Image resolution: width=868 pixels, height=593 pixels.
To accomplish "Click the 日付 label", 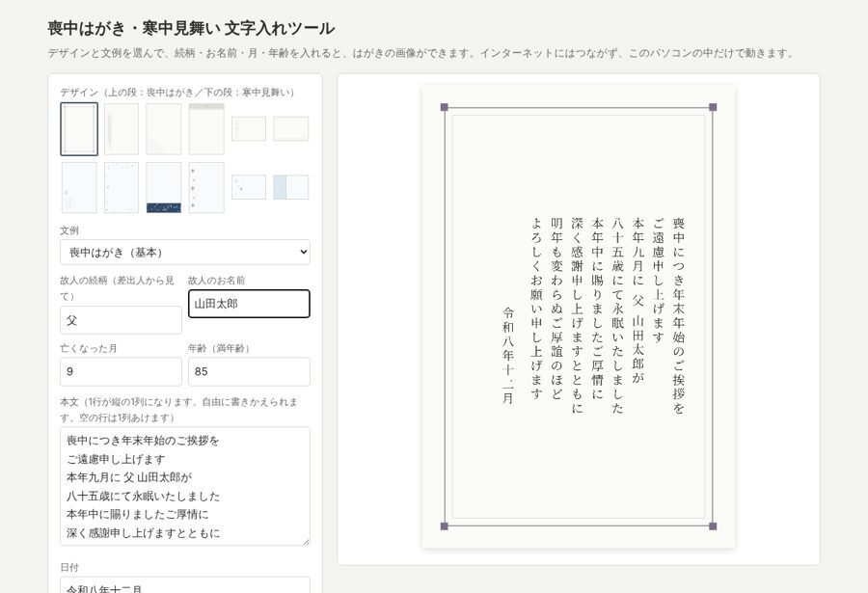I will tap(69, 568).
